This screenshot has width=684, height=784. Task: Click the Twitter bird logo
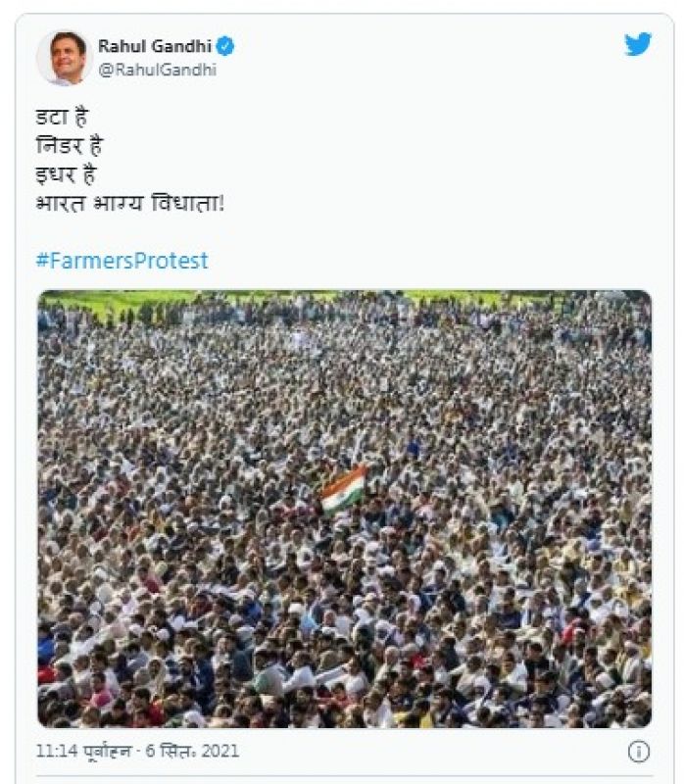(x=638, y=44)
